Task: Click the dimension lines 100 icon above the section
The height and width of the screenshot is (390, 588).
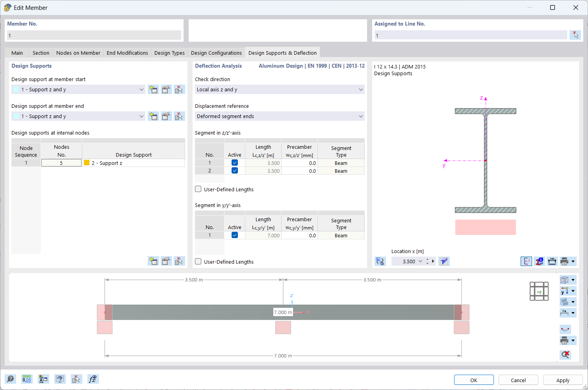Action: (x=552, y=261)
